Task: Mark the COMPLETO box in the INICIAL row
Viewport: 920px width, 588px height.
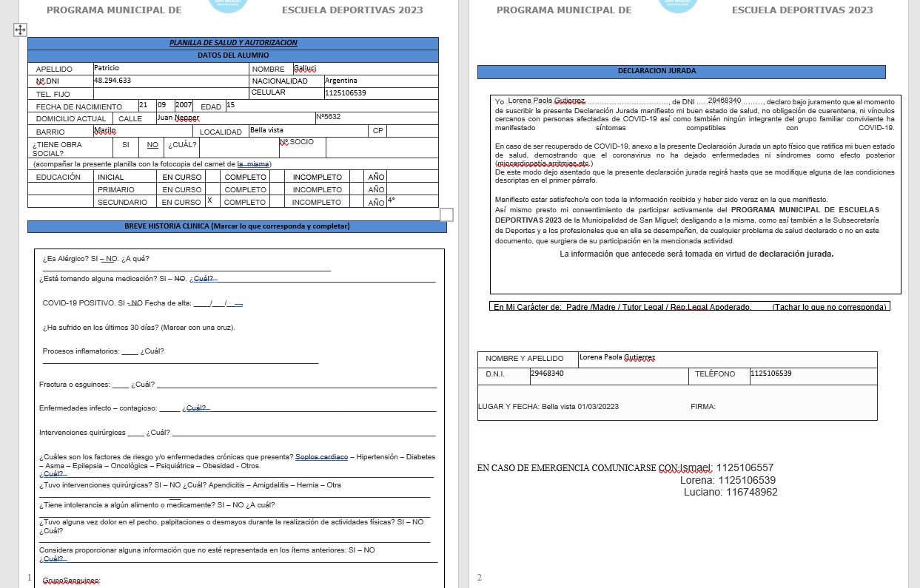Action: click(277, 177)
